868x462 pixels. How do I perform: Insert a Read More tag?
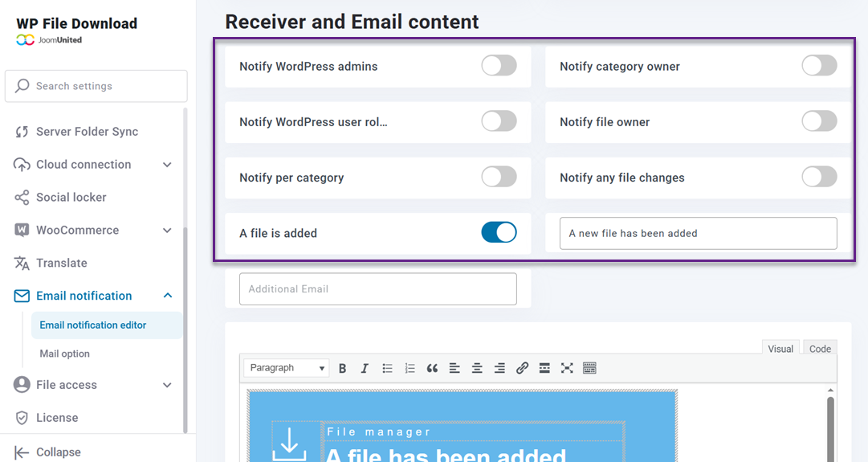pos(544,368)
